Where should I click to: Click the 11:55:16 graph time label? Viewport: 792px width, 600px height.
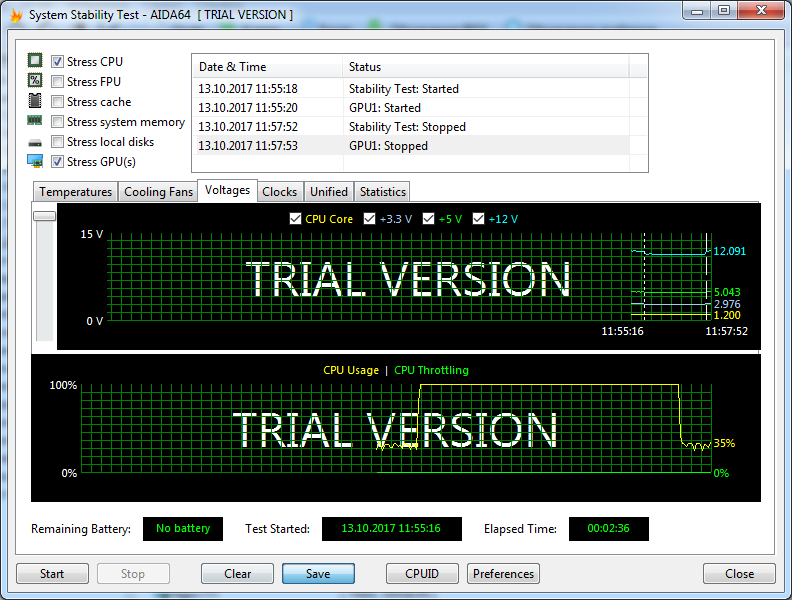click(x=622, y=331)
